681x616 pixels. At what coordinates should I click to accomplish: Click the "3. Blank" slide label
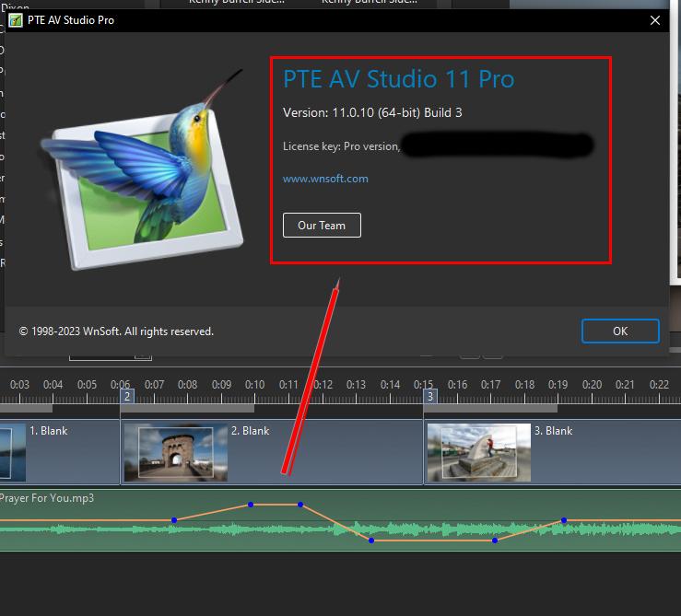point(553,431)
